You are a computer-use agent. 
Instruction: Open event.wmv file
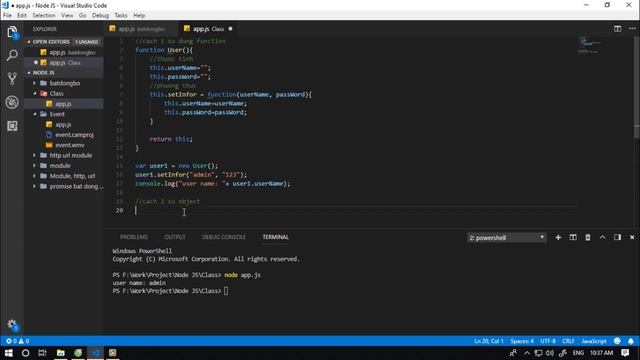pos(70,145)
